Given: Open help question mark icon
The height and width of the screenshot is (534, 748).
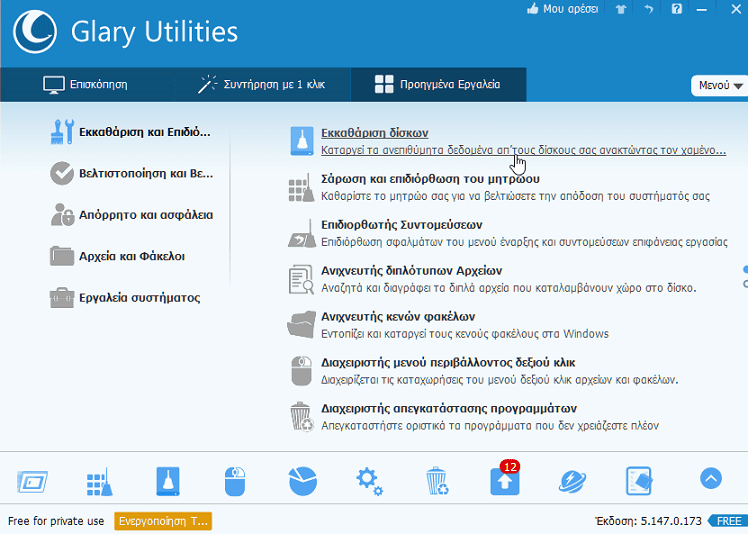Looking at the screenshot, I should tap(676, 9).
